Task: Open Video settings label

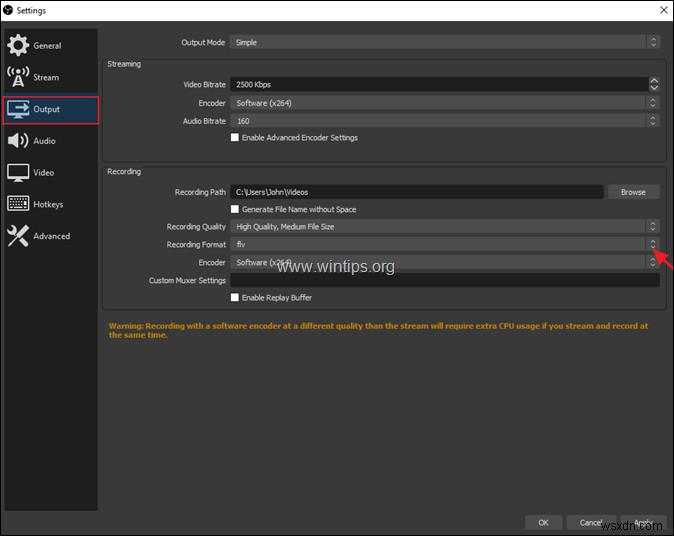Action: point(44,173)
